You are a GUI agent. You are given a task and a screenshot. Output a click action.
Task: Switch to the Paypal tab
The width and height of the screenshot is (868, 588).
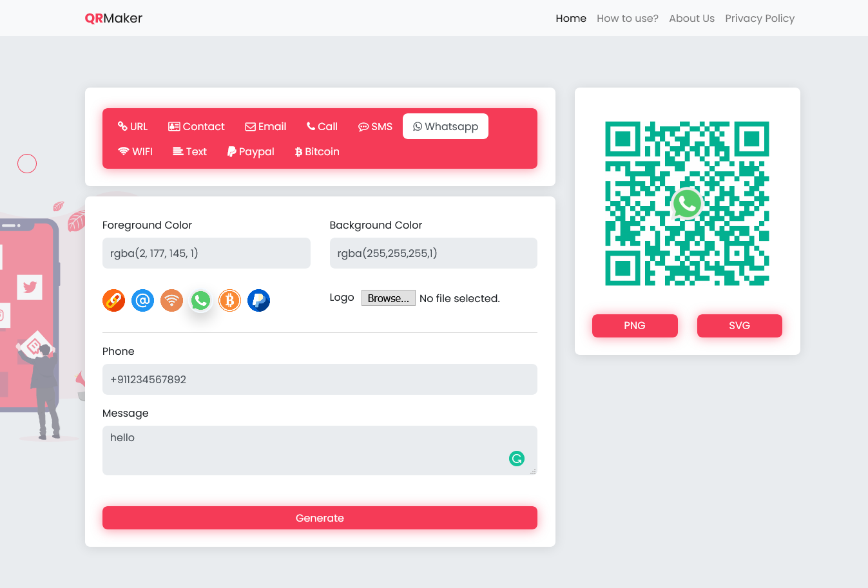pyautogui.click(x=251, y=151)
